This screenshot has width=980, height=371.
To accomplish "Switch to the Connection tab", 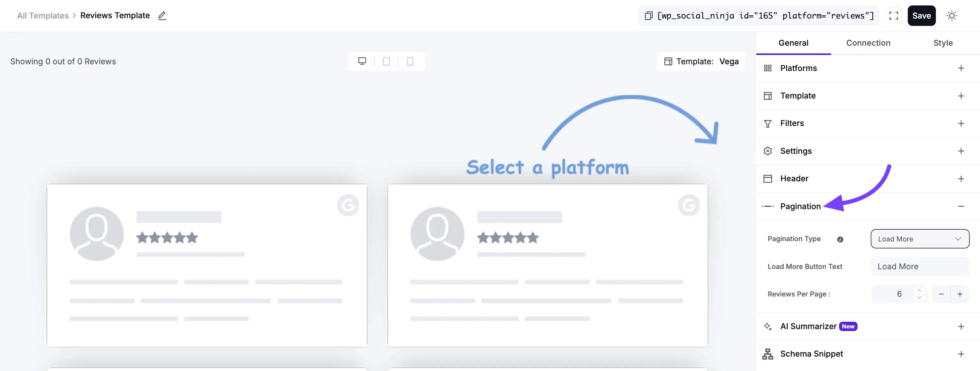I will pyautogui.click(x=868, y=43).
